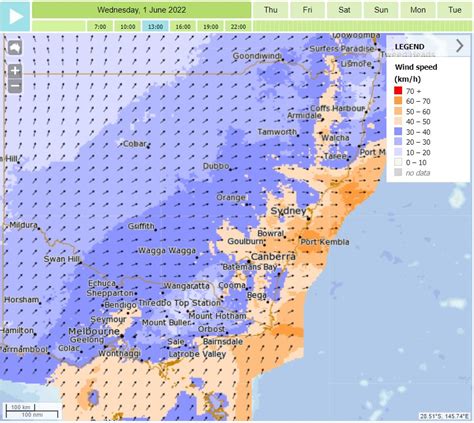Screen dimensions: 474x423
Task: Click the 100 km scale bar
Action: pyautogui.click(x=21, y=407)
